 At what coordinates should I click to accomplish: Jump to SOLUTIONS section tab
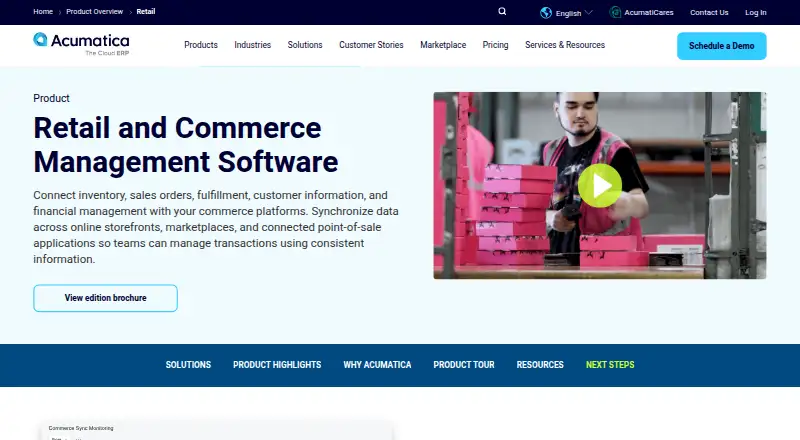[x=188, y=365]
